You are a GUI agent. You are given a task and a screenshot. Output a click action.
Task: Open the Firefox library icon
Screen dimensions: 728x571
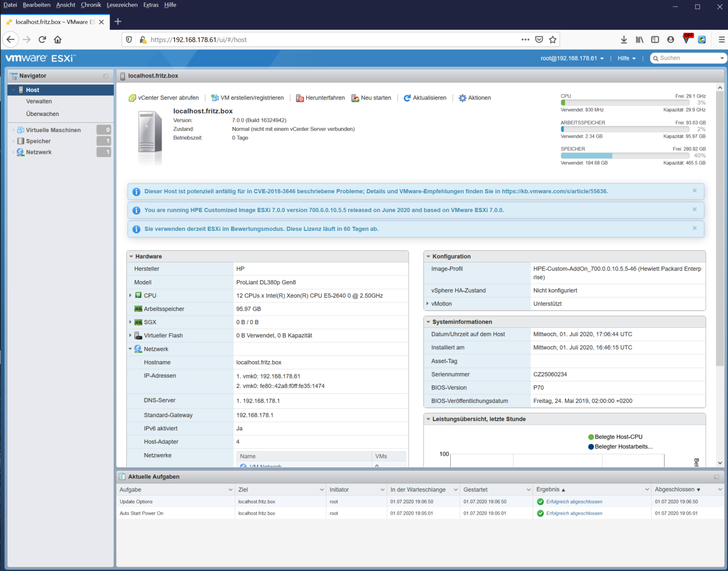(639, 39)
